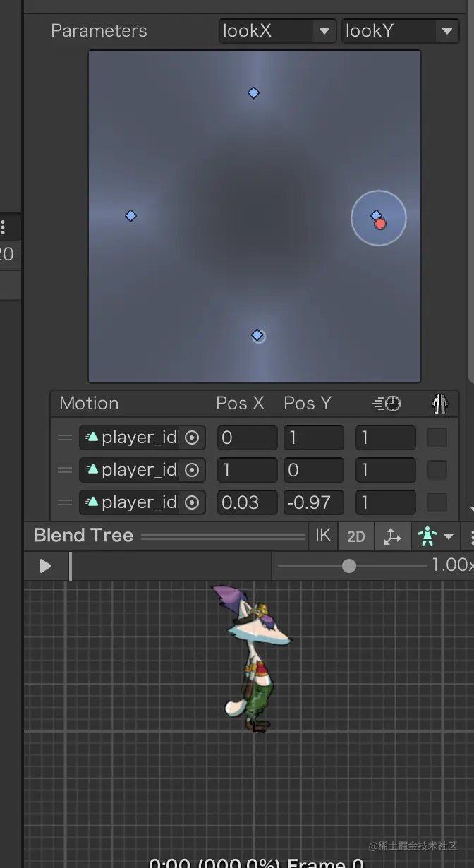
Task: Grab reorder handle of third motion row
Action: [x=65, y=502]
